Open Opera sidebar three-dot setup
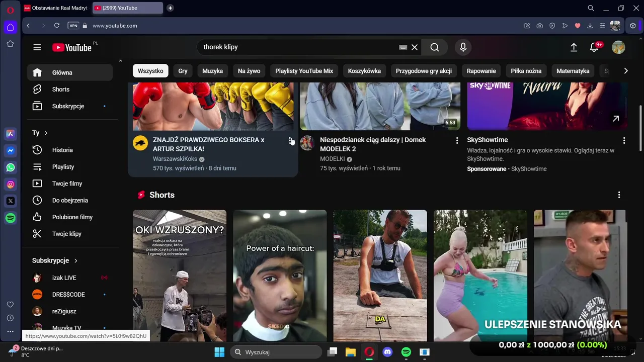The image size is (644, 362). [10, 331]
